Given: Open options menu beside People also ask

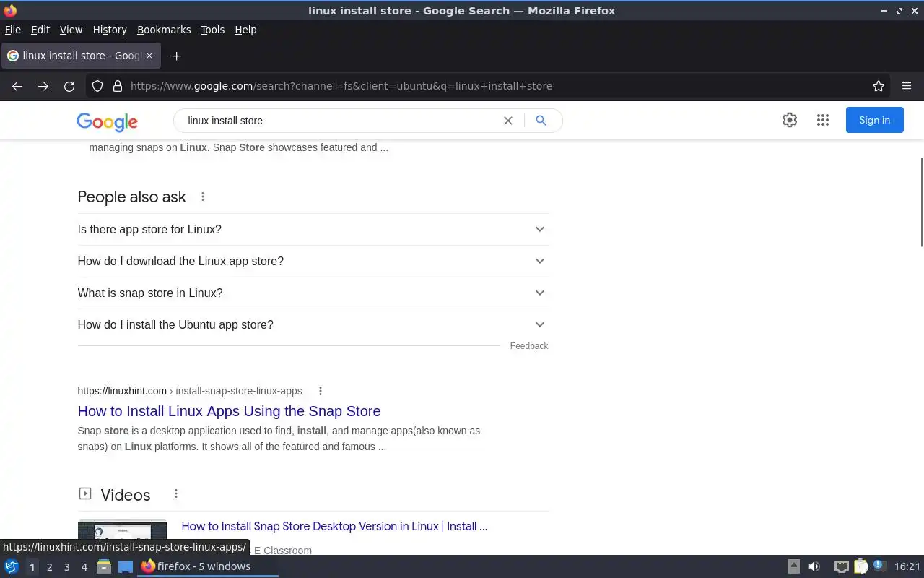Looking at the screenshot, I should pos(203,197).
